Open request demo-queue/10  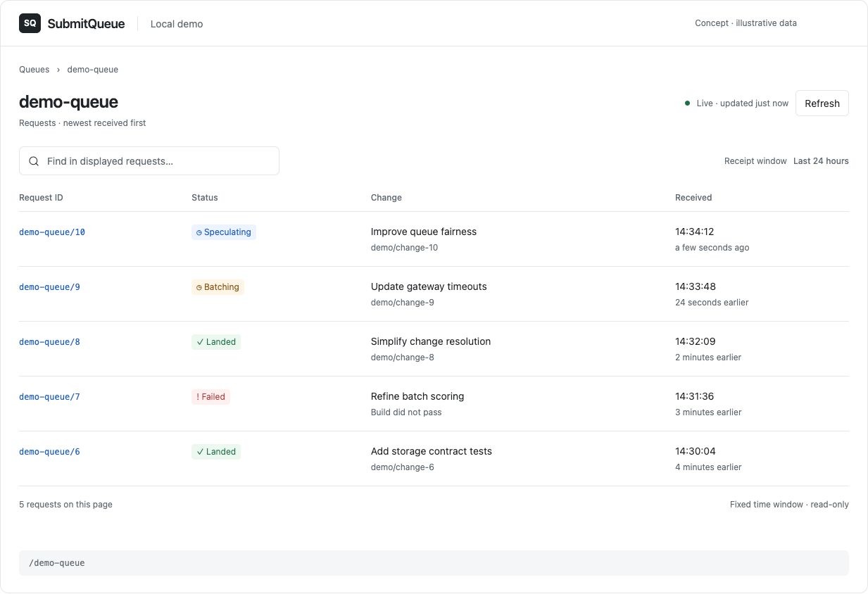pyautogui.click(x=52, y=232)
